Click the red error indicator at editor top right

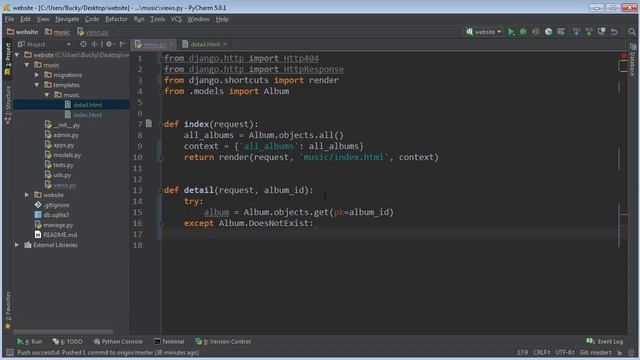(x=624, y=56)
